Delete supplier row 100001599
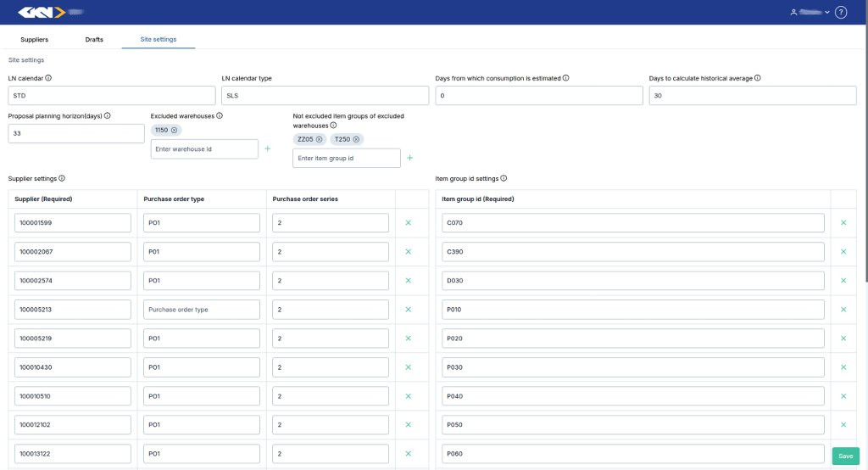Screen dimensions: 868x470 point(408,223)
